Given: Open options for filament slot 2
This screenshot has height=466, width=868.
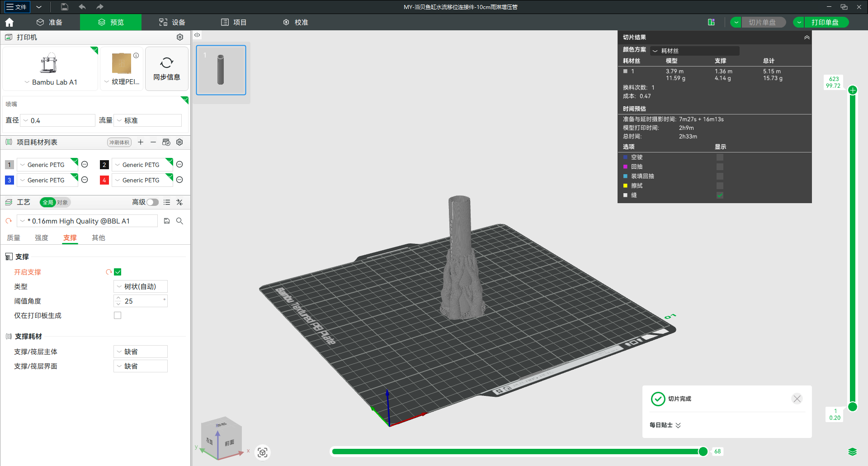Looking at the screenshot, I should tap(179, 164).
